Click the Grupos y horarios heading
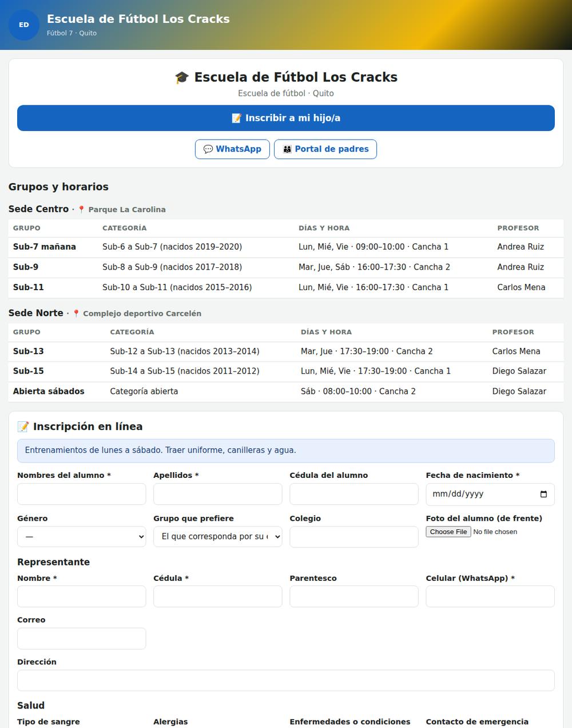The width and height of the screenshot is (572, 728). [x=58, y=187]
